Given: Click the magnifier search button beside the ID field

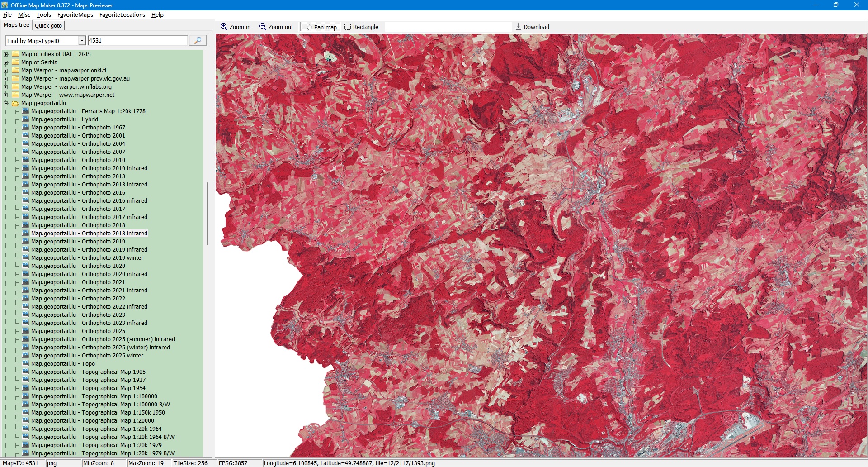Looking at the screenshot, I should (x=198, y=41).
